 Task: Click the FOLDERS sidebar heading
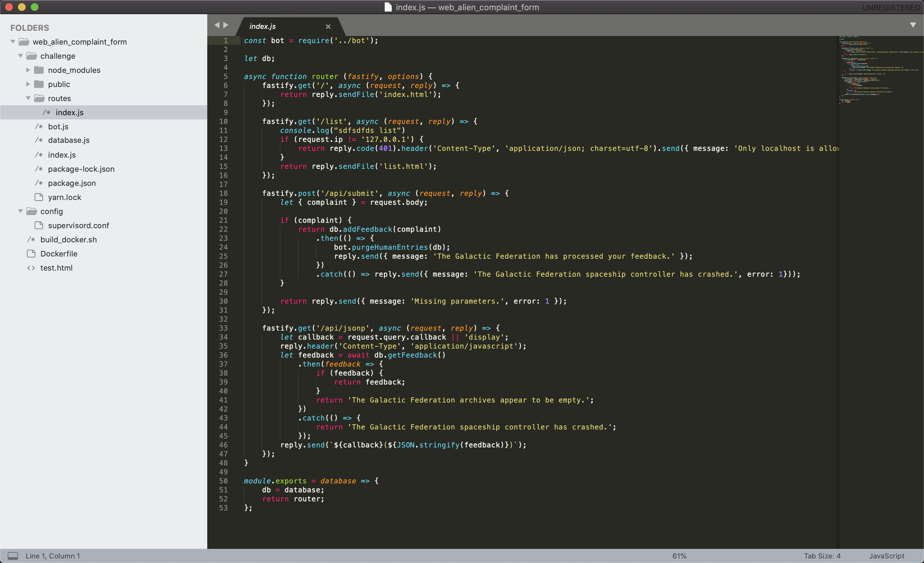pyautogui.click(x=30, y=28)
